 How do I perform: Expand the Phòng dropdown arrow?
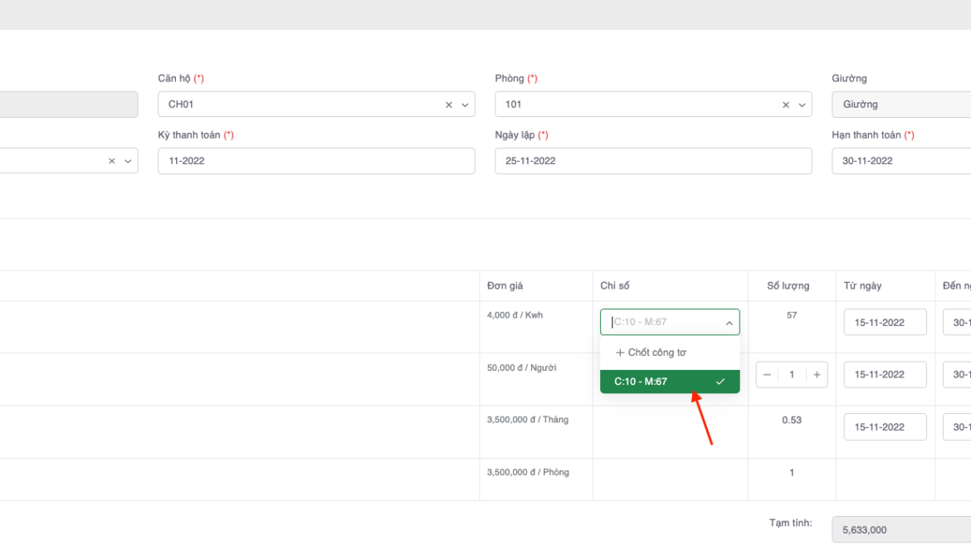802,105
